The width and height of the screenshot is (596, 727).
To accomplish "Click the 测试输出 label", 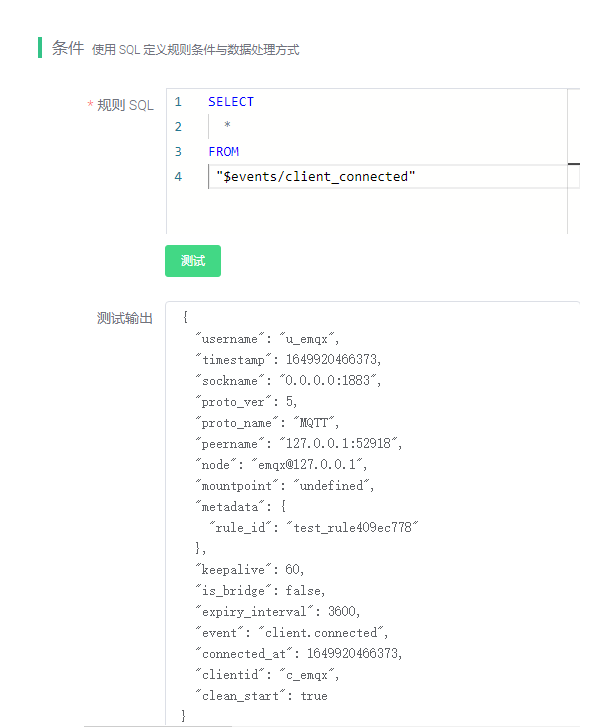I will pyautogui.click(x=125, y=319).
